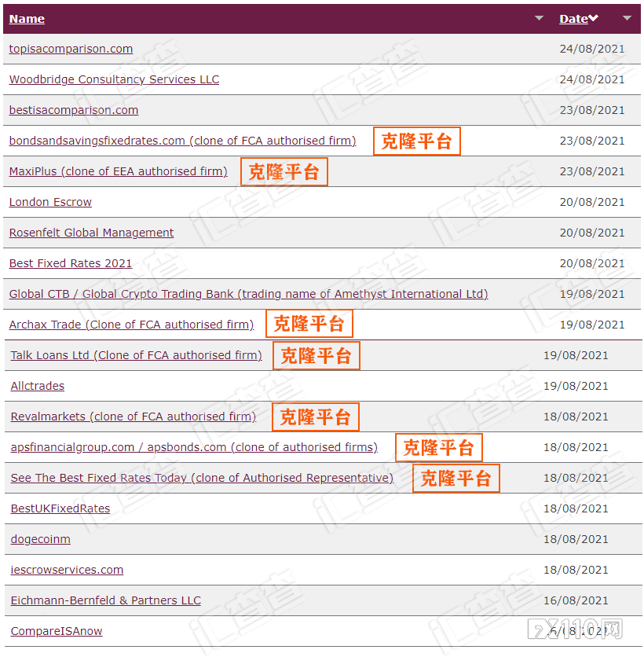Image resolution: width=644 pixels, height=657 pixels.
Task: Open the Date column filter dropdown arrow
Action: (626, 17)
